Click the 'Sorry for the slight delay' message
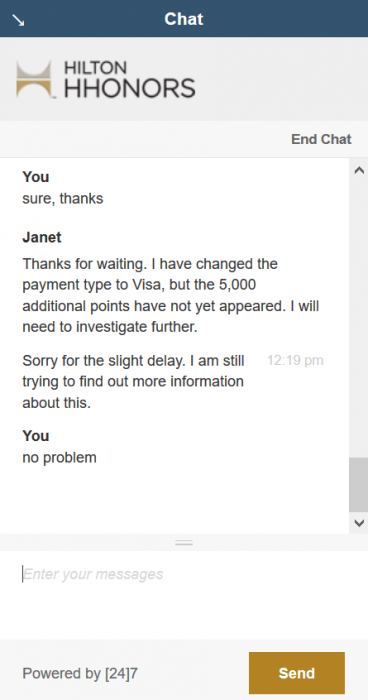 click(134, 381)
